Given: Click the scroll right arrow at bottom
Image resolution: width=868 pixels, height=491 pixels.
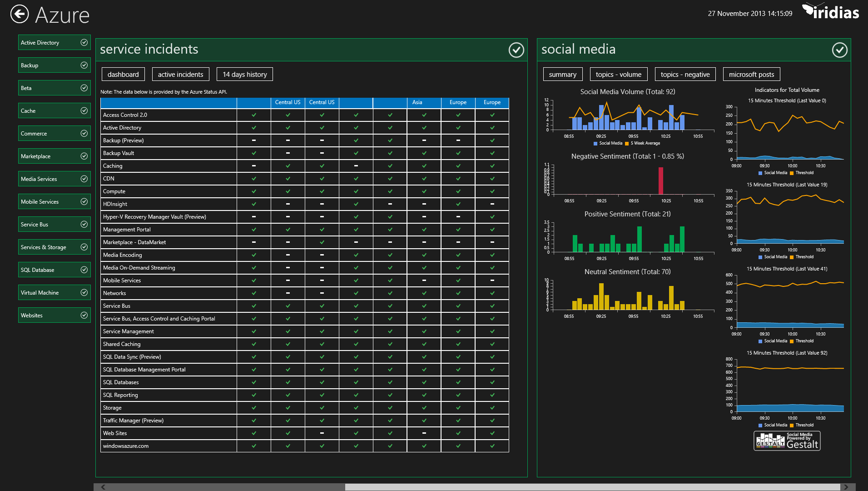Looking at the screenshot, I should click(846, 487).
